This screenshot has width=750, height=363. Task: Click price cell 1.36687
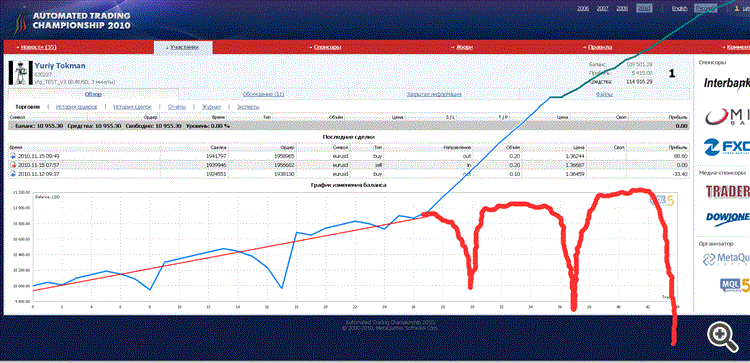[x=576, y=165]
